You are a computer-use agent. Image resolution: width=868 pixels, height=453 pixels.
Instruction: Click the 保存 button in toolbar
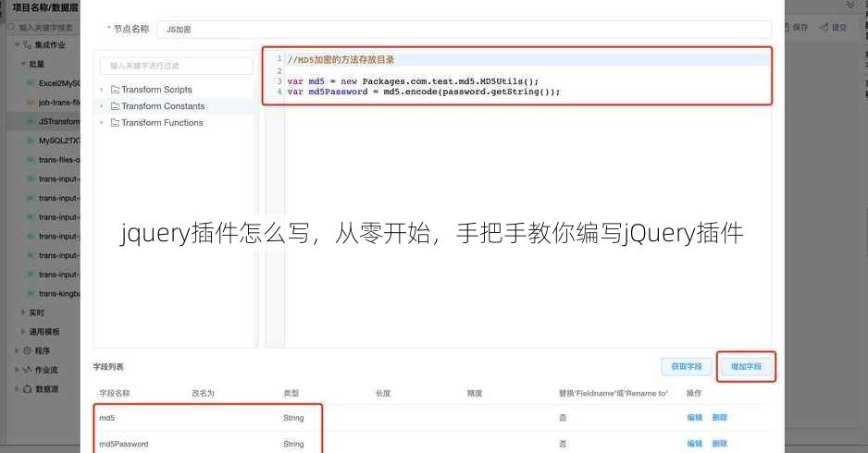coord(796,27)
